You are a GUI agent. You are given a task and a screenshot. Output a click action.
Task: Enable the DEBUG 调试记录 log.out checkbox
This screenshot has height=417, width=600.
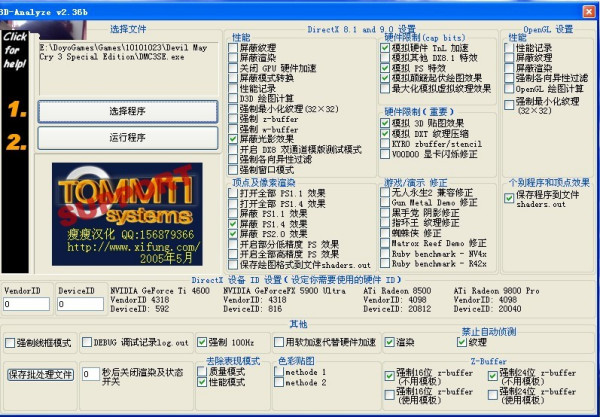[x=87, y=342]
